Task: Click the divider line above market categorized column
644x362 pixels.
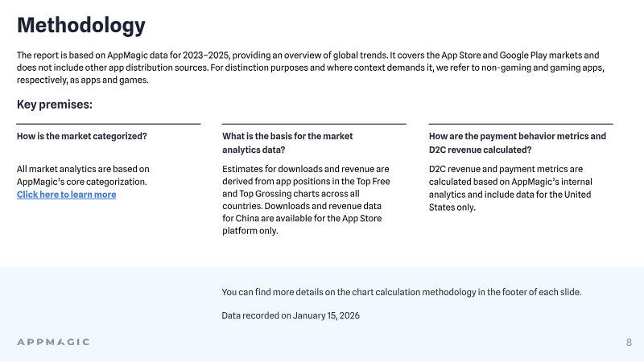Action: tap(109, 124)
